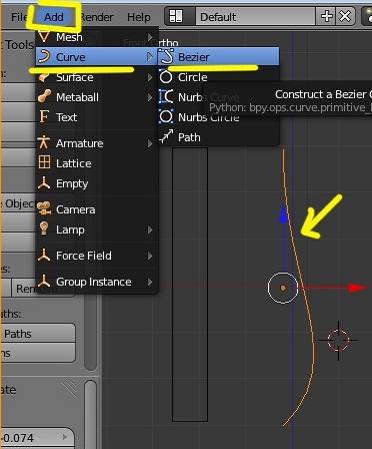Choose the Path entry
The image size is (372, 449).
pos(219,137)
